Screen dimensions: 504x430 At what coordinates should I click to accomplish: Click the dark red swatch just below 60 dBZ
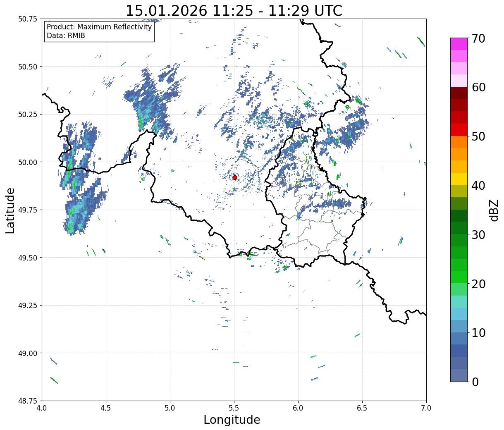click(459, 93)
